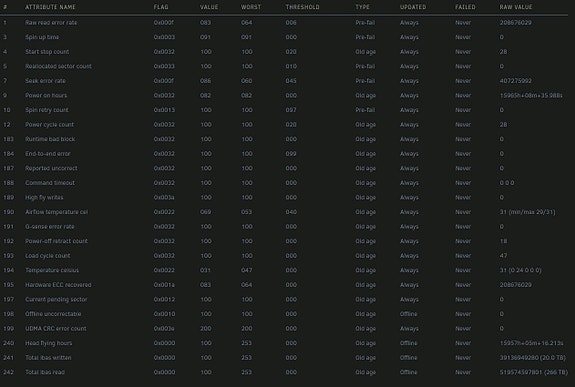Select the Total lbas read attribute
The width and height of the screenshot is (575, 387).
(x=45, y=372)
